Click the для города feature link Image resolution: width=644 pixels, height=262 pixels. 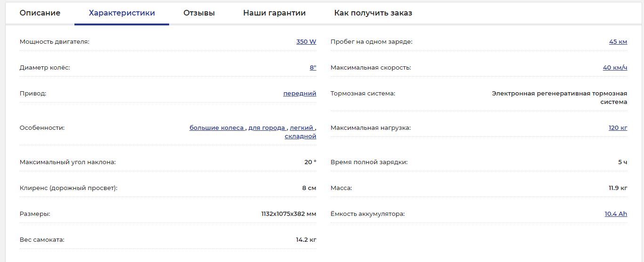tap(267, 127)
